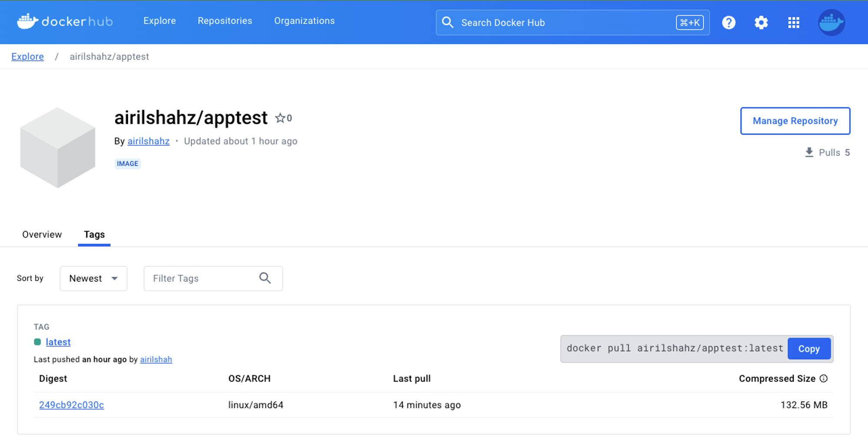This screenshot has height=447, width=868.
Task: Focus the Search Docker Hub field
Action: point(573,23)
